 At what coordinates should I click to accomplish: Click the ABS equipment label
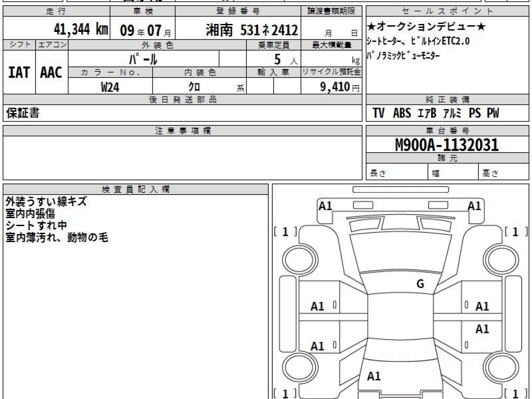coord(402,113)
